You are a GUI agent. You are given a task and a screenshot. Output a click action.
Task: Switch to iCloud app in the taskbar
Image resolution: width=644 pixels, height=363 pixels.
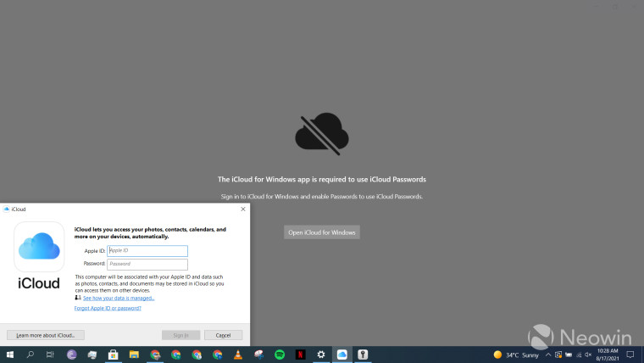(x=342, y=355)
